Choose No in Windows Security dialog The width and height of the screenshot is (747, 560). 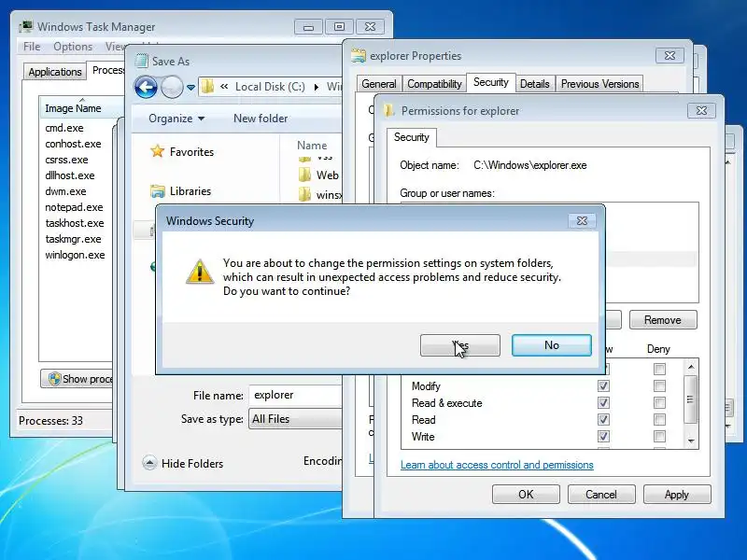click(x=552, y=345)
